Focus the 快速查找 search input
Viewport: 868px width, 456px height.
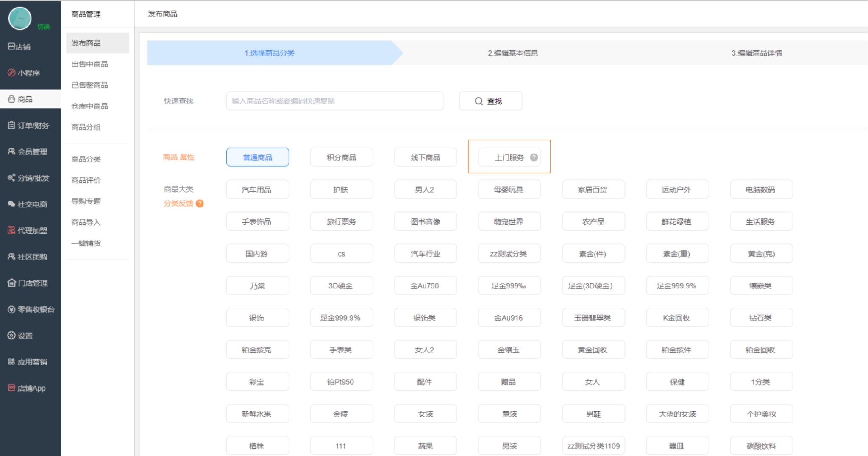click(335, 101)
